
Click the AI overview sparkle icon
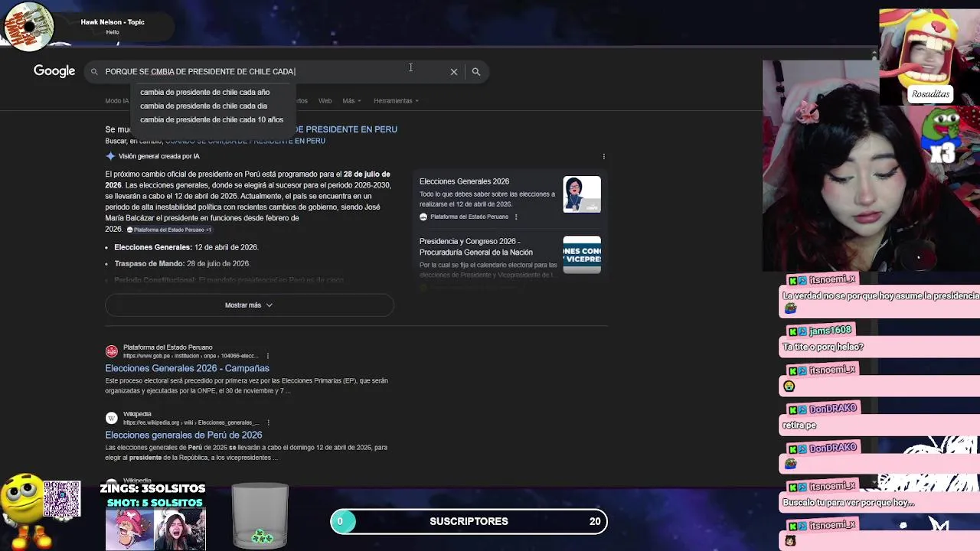[110, 156]
